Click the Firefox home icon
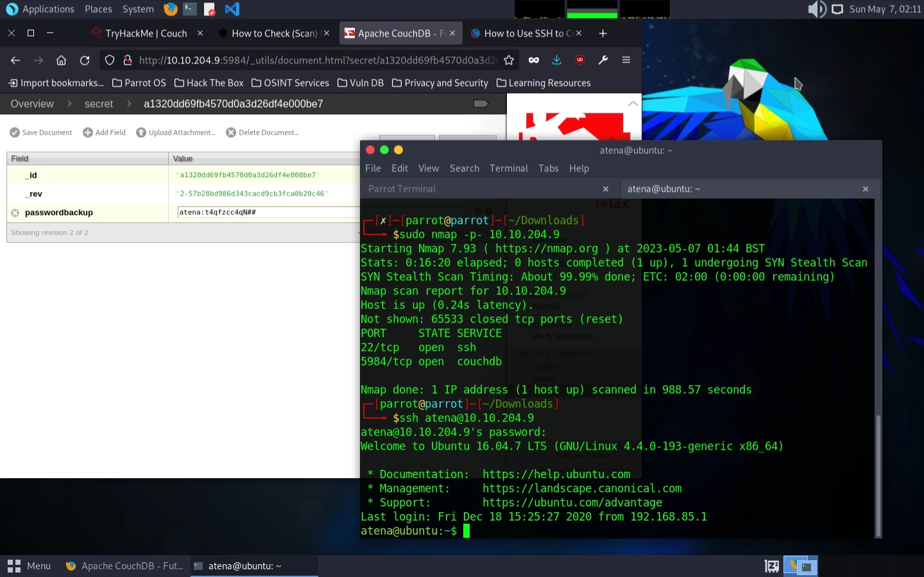This screenshot has width=924, height=577. [61, 60]
